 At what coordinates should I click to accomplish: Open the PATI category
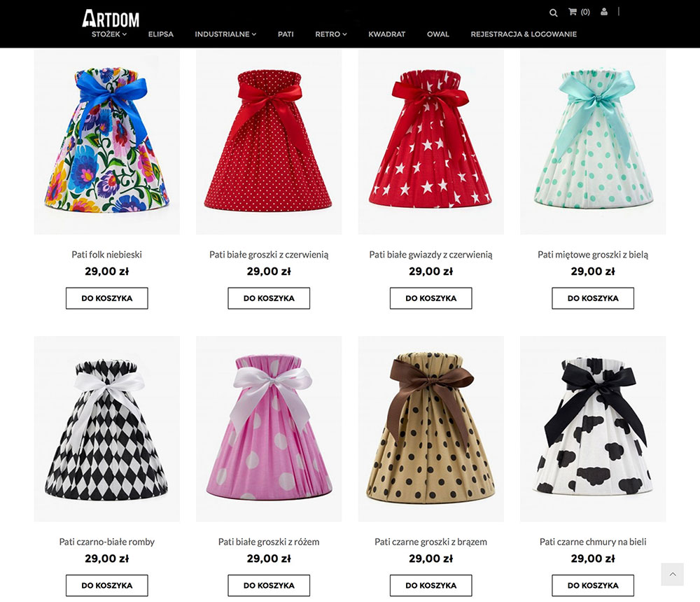[286, 34]
